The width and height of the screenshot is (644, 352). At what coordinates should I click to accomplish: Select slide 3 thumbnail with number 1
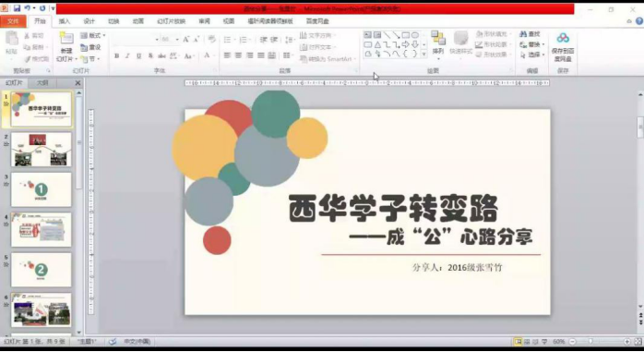tap(42, 189)
